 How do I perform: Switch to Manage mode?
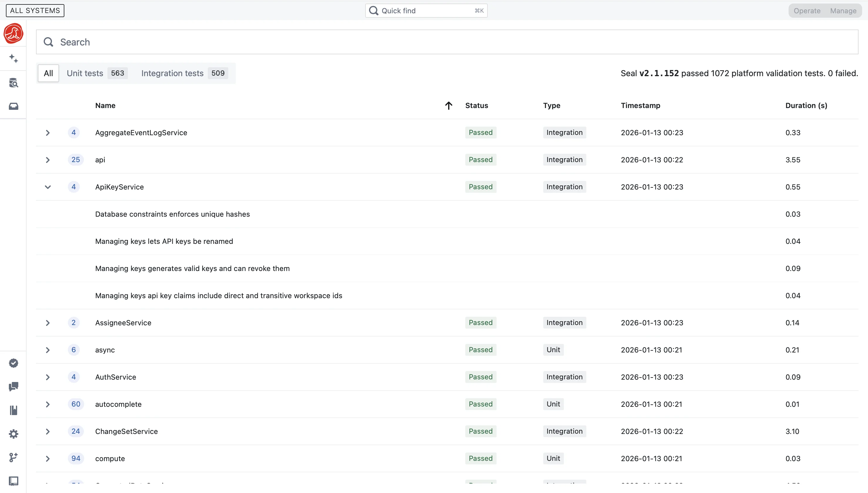[x=843, y=11]
